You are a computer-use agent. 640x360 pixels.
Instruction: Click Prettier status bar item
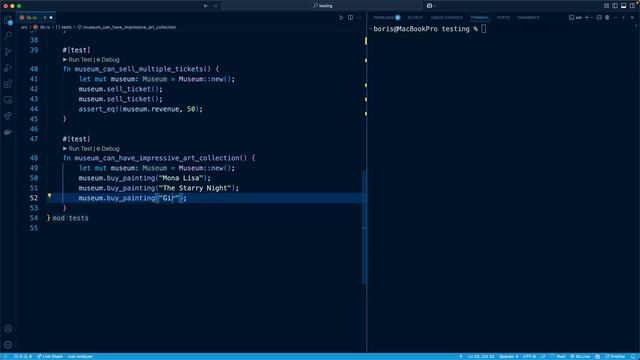[615, 357]
